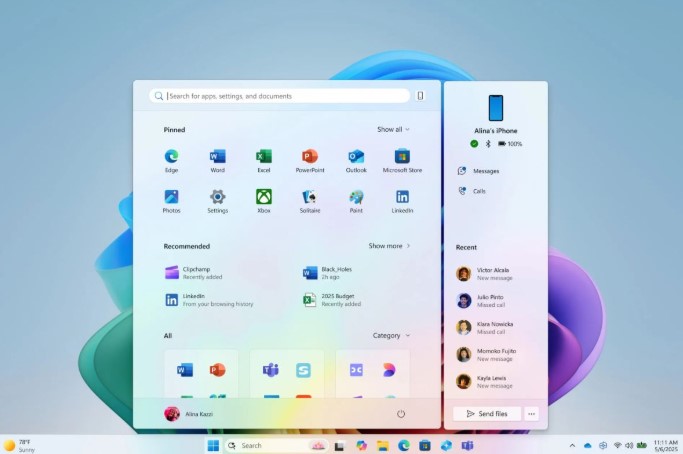Open more options beside Send files
Viewport: 683px width, 454px height.
531,413
